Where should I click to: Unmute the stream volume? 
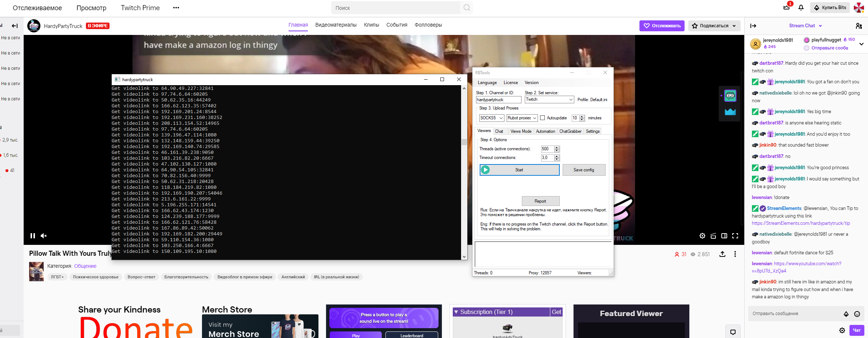(44, 236)
